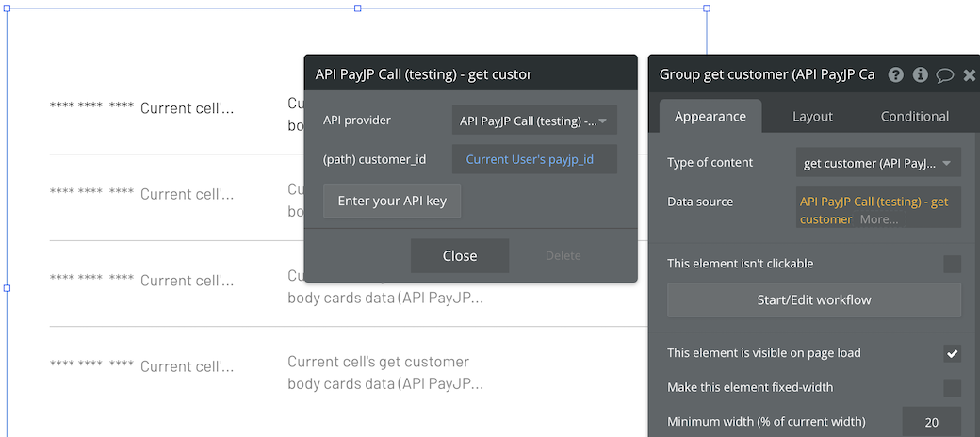980x437 pixels.
Task: Click the first row masked asterisks text
Action: coord(91,107)
